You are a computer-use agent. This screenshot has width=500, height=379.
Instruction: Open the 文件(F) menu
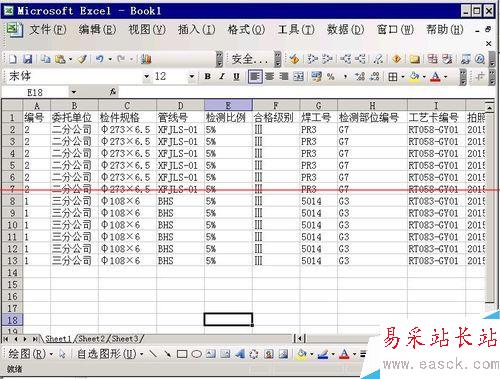click(x=48, y=30)
